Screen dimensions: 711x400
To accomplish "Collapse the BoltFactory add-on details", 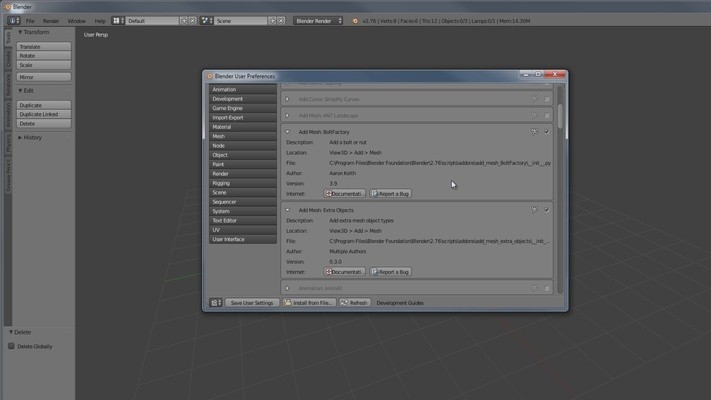I will click(287, 132).
